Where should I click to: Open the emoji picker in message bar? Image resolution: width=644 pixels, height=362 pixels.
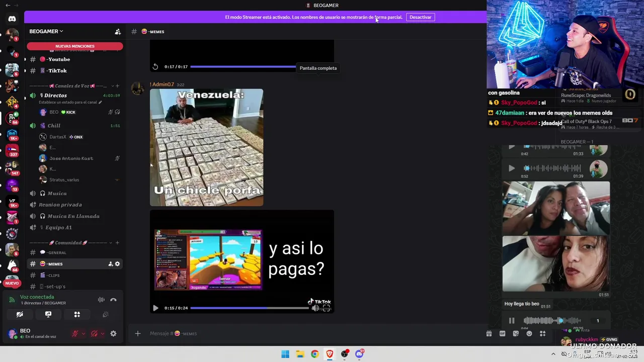coord(529,333)
